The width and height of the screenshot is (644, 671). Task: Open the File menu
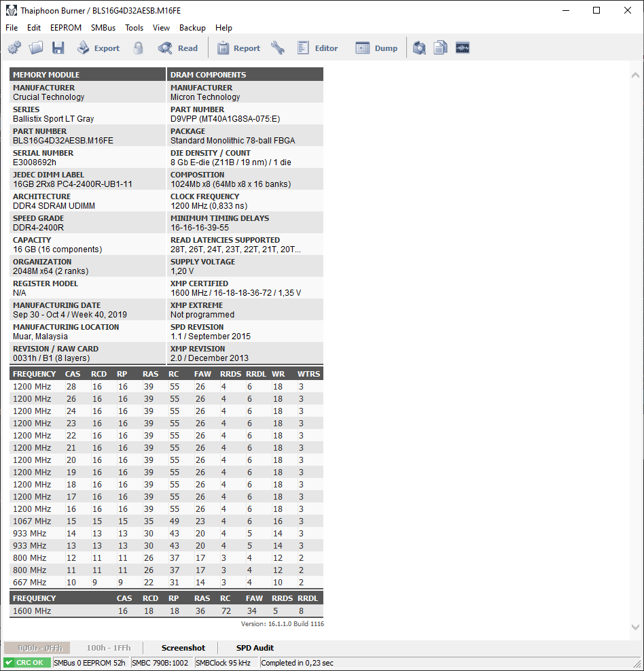pos(12,28)
